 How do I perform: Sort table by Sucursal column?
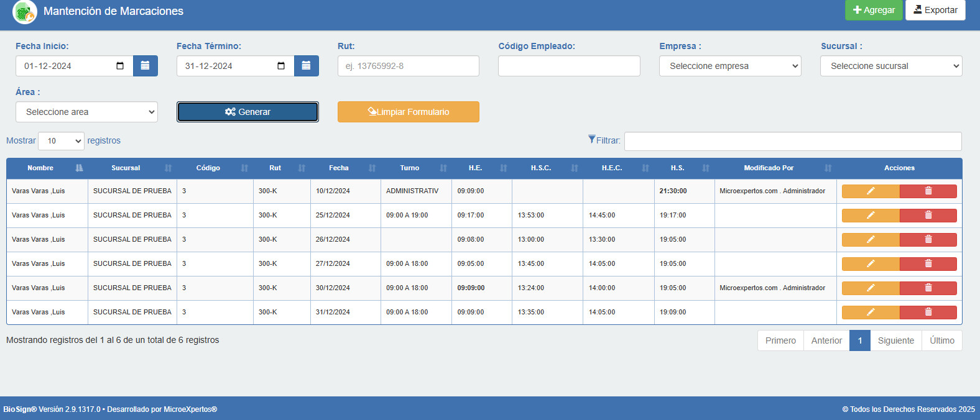tap(132, 168)
